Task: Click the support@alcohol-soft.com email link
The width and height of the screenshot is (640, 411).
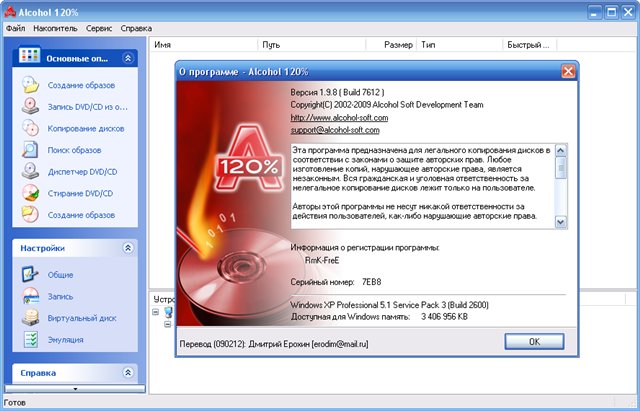Action: tap(335, 130)
